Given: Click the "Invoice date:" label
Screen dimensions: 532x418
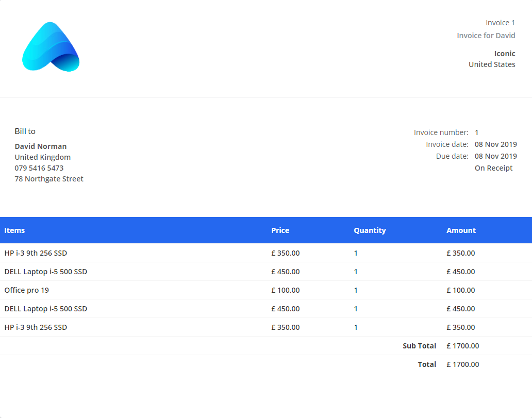Looking at the screenshot, I should [x=446, y=144].
